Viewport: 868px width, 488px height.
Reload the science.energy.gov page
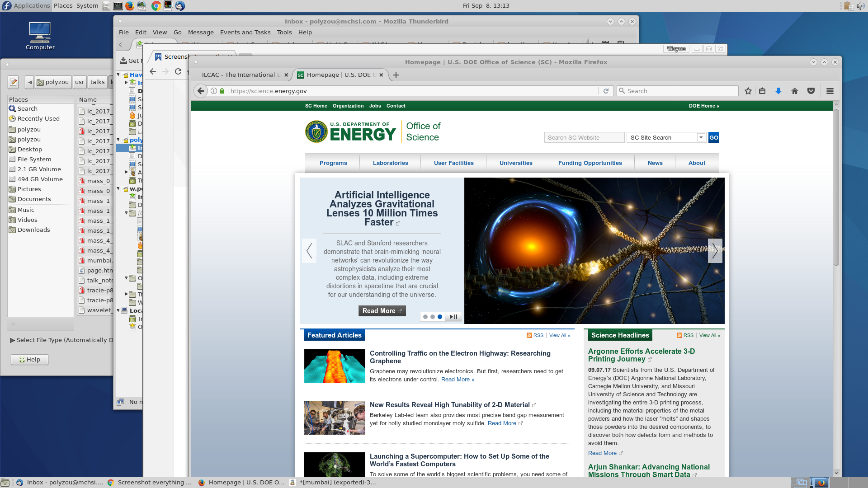pyautogui.click(x=606, y=91)
